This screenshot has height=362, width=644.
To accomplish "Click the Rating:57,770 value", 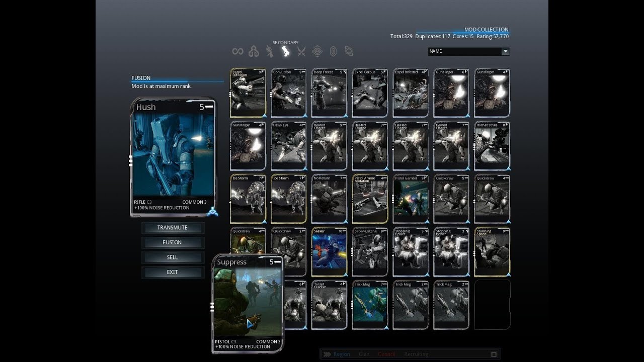I will [493, 37].
